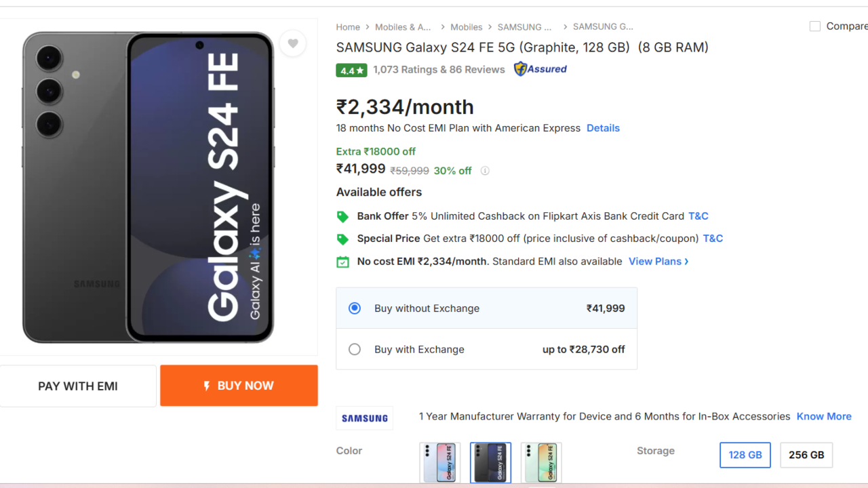Click the No cost EMI calendar icon
This screenshot has height=488, width=868.
click(x=343, y=262)
